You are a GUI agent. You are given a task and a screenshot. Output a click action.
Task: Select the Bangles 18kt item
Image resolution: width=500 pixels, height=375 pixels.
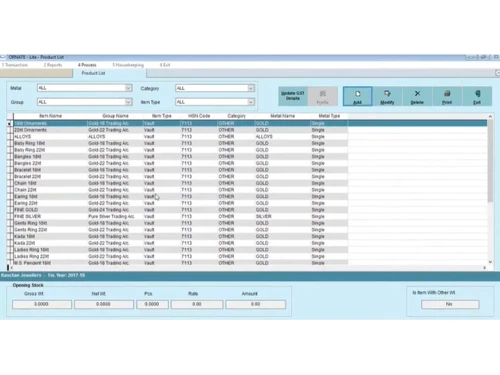[x=28, y=157]
